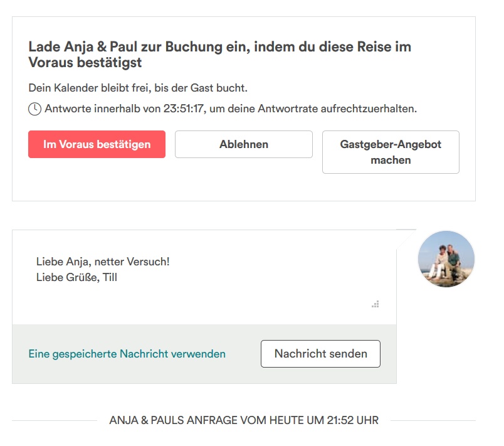Choose Gastgeber-Angebot machen
504x446 pixels.
click(390, 152)
